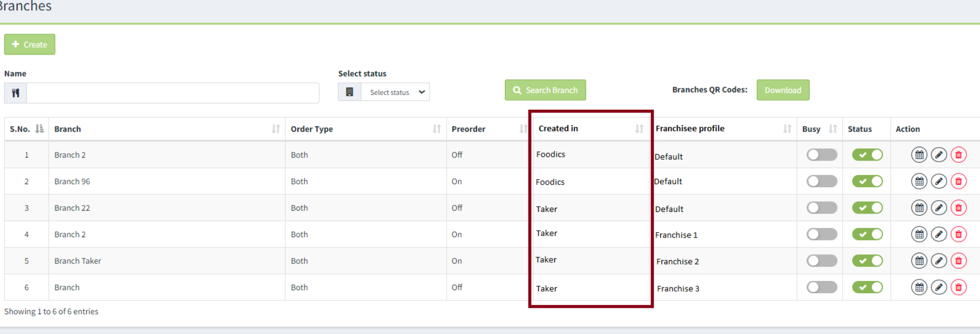Viewport: 980px width, 334px height.
Task: Sort table by Franchisee profile column
Action: (x=787, y=128)
